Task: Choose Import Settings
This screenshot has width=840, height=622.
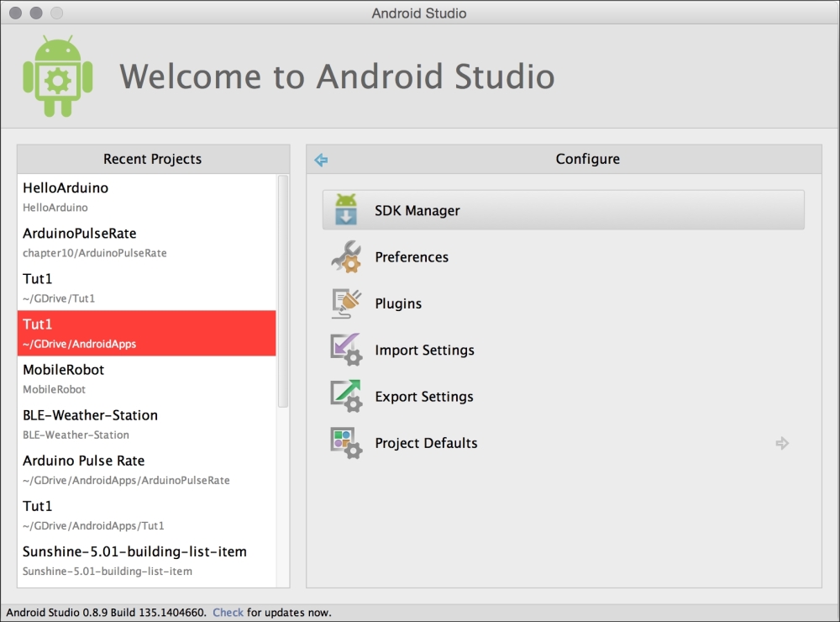Action: tap(563, 350)
